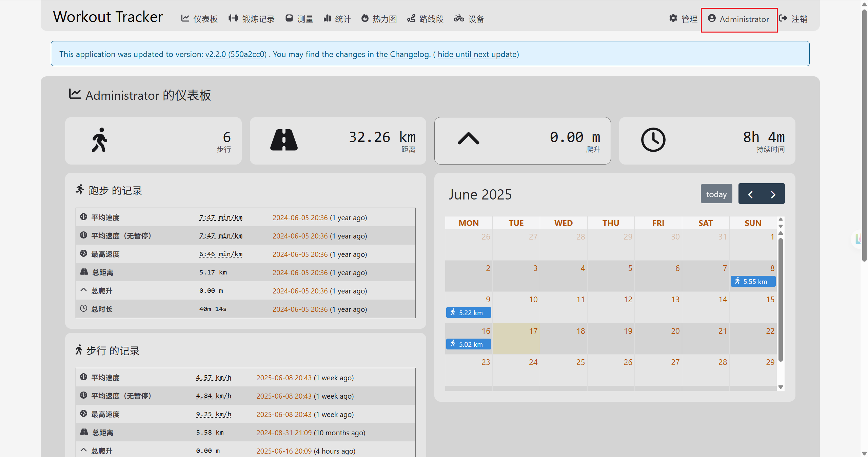This screenshot has height=457, width=868.
Task: Open the 5.55 km walk on June 8
Action: pos(753,282)
